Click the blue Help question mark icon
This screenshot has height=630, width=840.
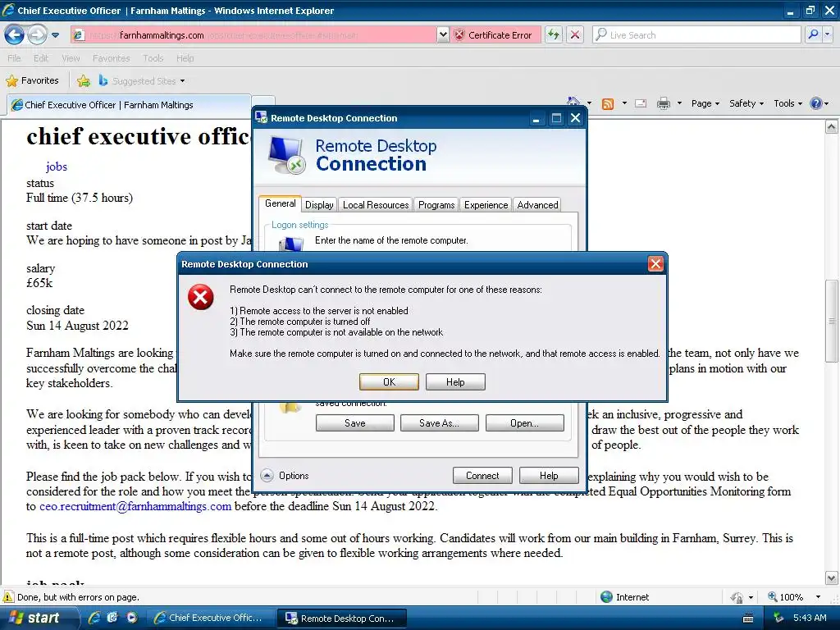click(x=816, y=103)
